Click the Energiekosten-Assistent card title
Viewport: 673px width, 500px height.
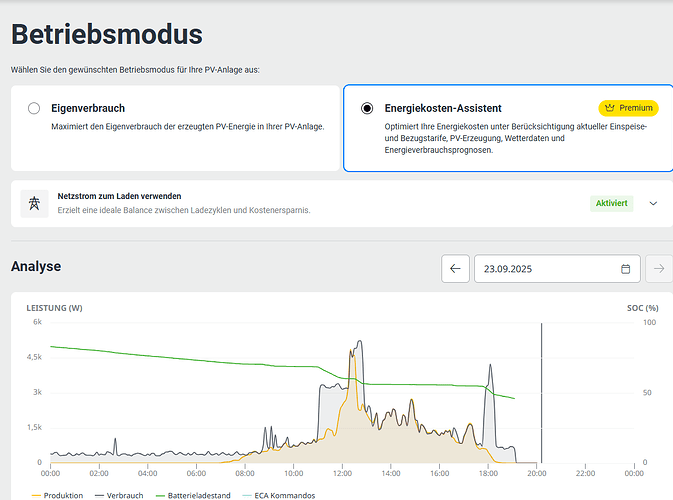click(443, 107)
